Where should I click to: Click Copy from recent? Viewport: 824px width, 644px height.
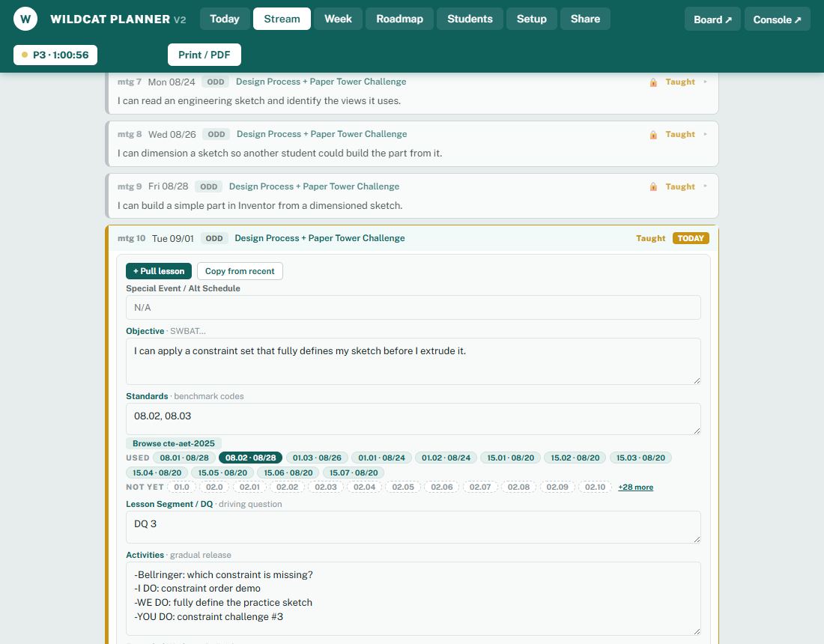click(240, 271)
